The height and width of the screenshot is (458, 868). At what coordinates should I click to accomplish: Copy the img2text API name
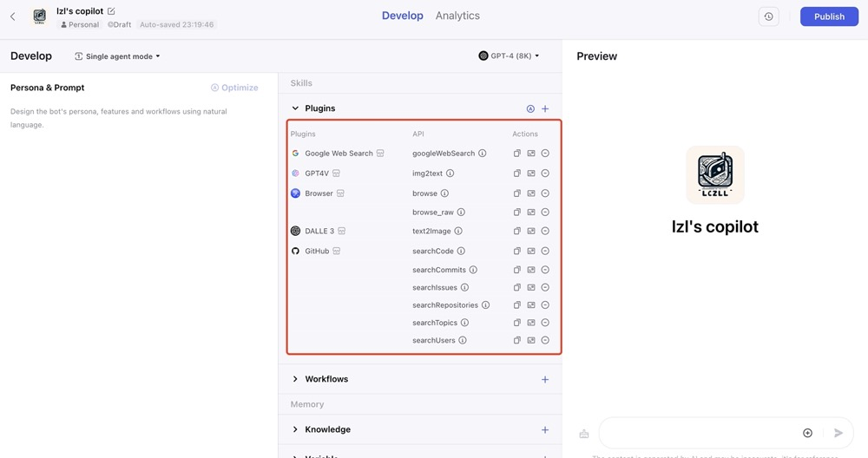pyautogui.click(x=517, y=173)
